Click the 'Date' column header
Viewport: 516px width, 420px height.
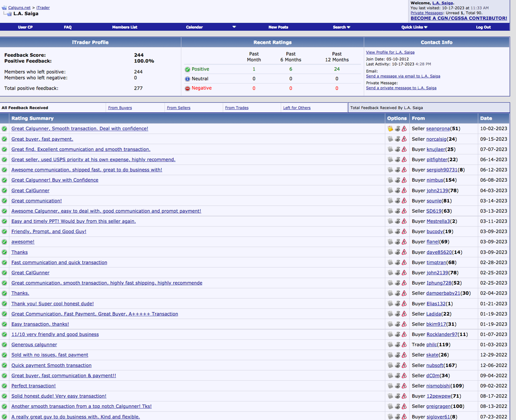(x=486, y=118)
